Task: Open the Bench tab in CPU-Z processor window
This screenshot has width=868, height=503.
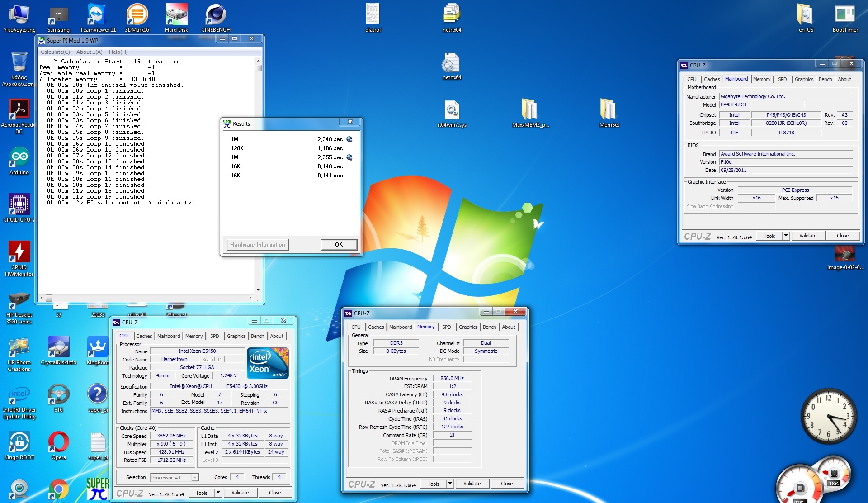Action: pyautogui.click(x=257, y=336)
